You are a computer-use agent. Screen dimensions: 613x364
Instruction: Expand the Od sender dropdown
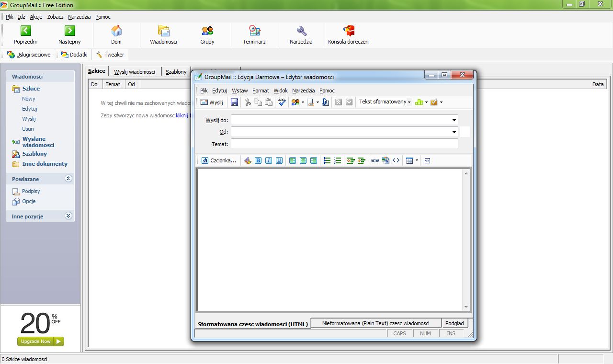coord(454,132)
